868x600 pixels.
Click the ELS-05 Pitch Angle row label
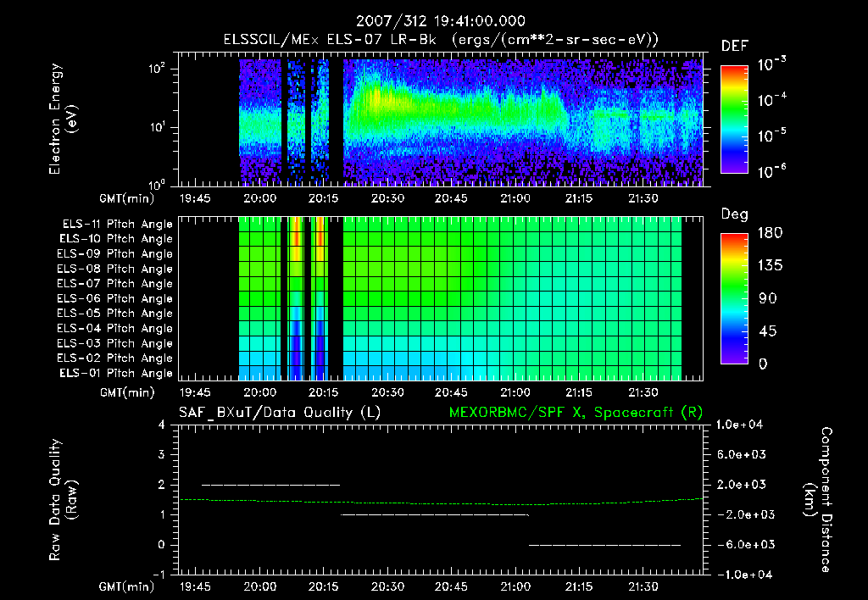coord(115,314)
